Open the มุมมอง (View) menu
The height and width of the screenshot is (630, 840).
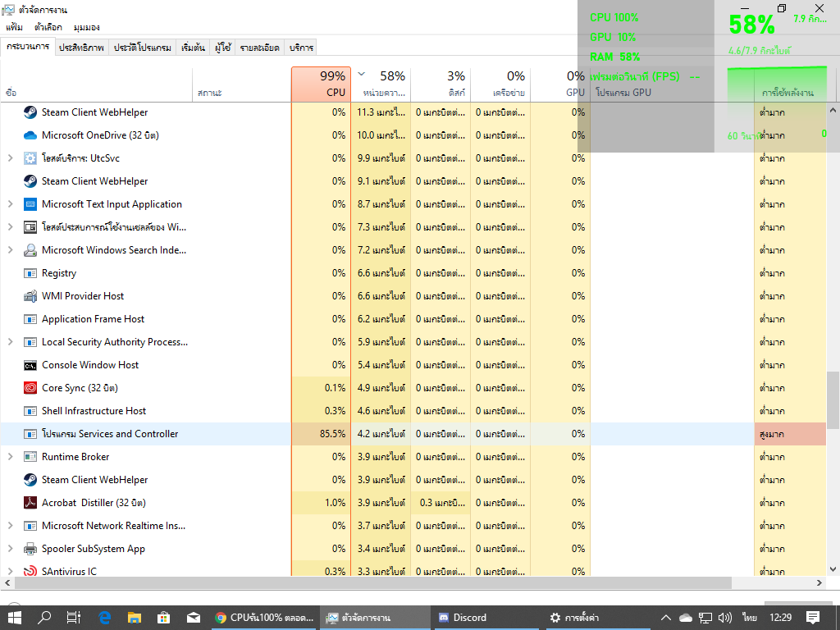click(86, 27)
